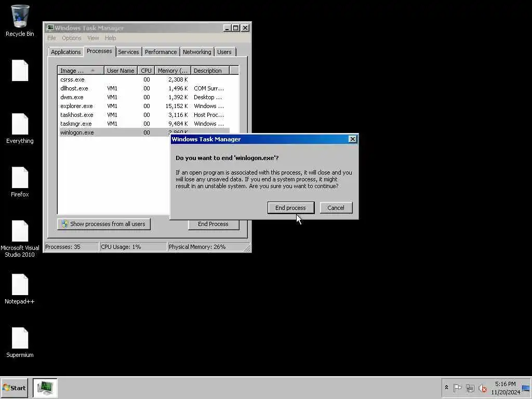Cancel the end process dialog
This screenshot has height=399, width=532.
pyautogui.click(x=336, y=208)
